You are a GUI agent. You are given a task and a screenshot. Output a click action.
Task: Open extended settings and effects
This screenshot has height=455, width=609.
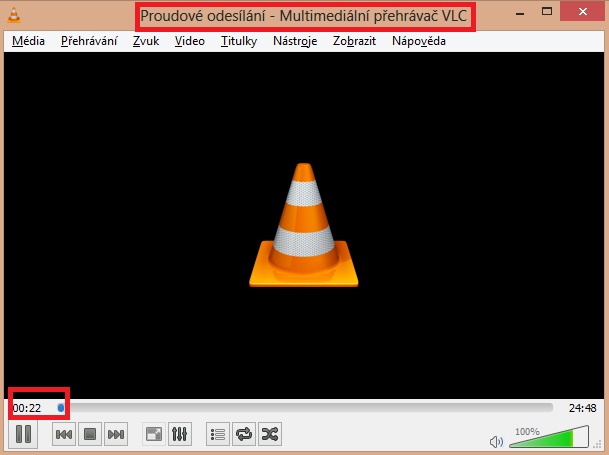click(x=179, y=434)
